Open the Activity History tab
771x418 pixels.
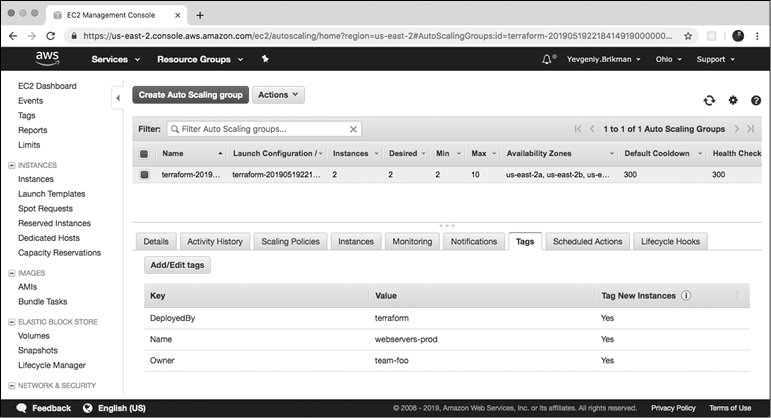[x=215, y=241]
